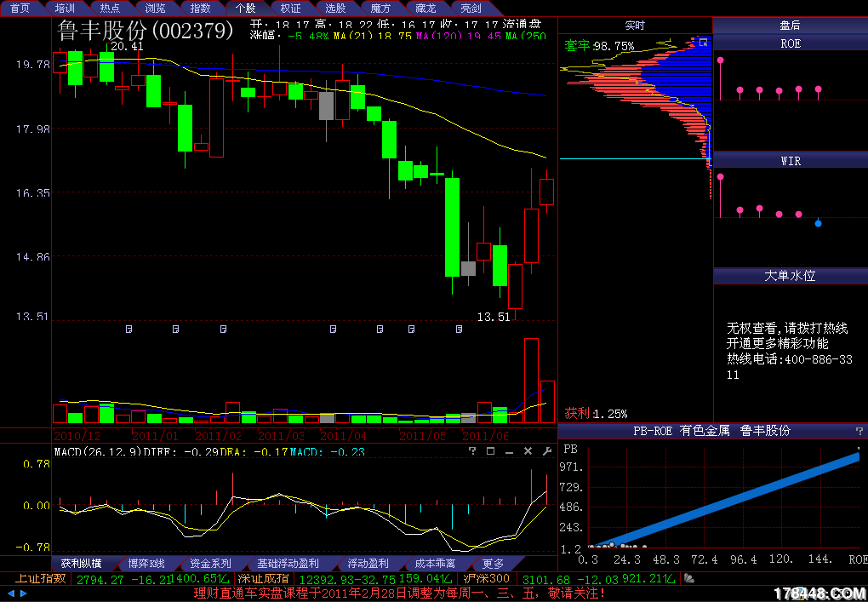
Task: Click the PB-ROE panel help icon
Action: click(859, 432)
